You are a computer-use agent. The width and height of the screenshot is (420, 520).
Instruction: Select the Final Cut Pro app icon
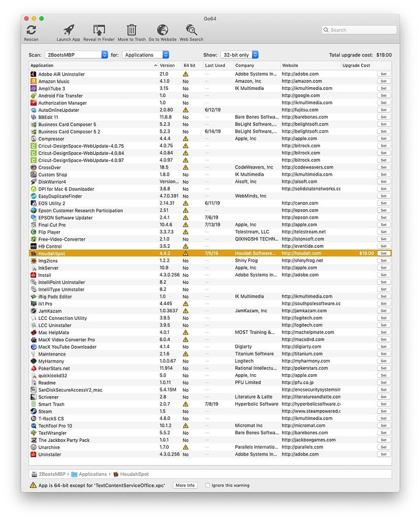point(33,225)
